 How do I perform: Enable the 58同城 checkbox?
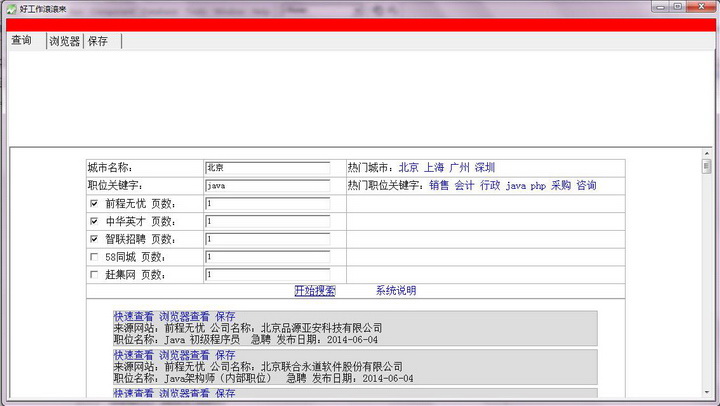[94, 257]
